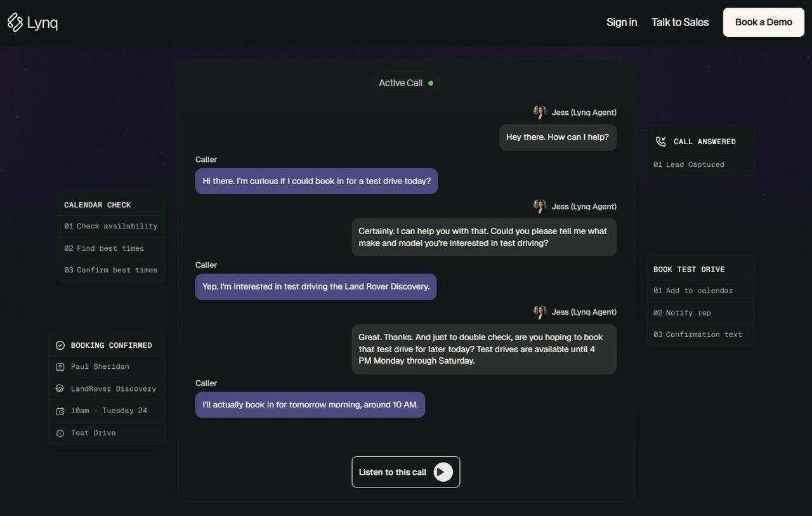Screen dimensions: 812x516
Task: Click the call answered phone icon
Action: click(661, 142)
